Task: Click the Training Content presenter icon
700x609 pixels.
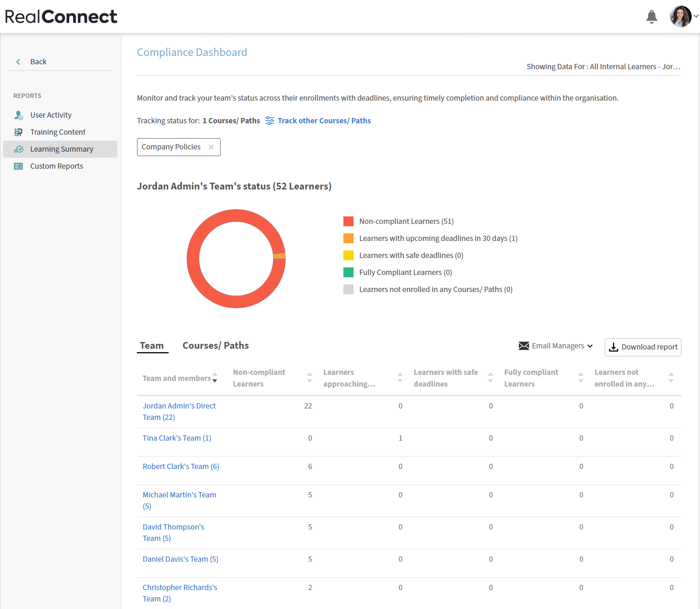Action: coord(19,132)
